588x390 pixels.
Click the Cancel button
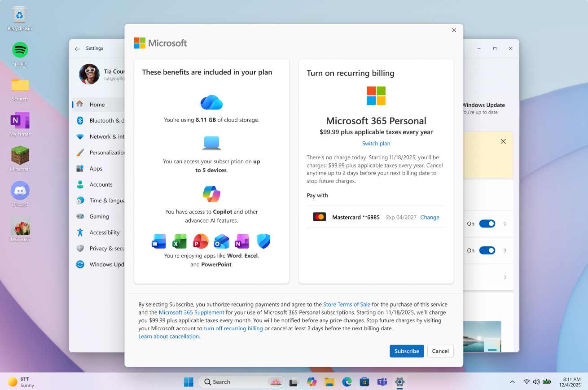point(440,351)
